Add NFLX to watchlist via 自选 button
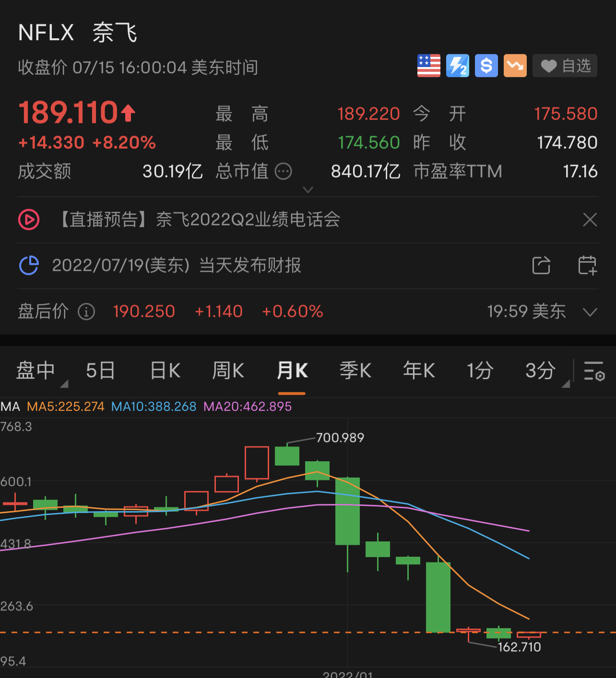616x678 pixels. (565, 66)
